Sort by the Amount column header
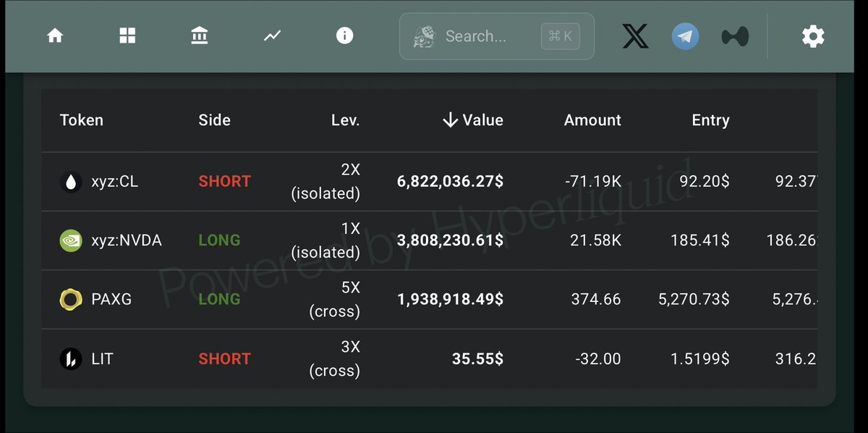868x433 pixels. click(592, 120)
